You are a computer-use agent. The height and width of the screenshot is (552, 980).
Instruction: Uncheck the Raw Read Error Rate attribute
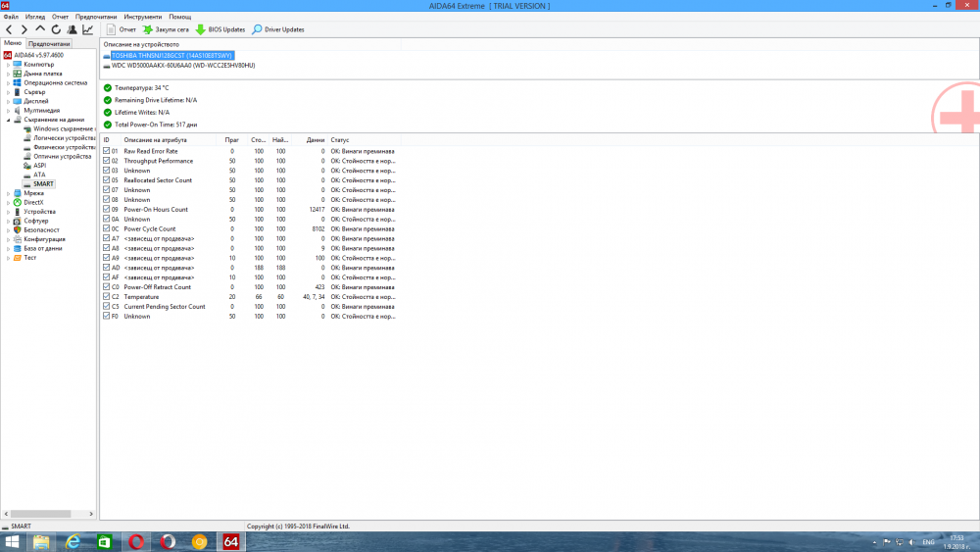(x=106, y=151)
